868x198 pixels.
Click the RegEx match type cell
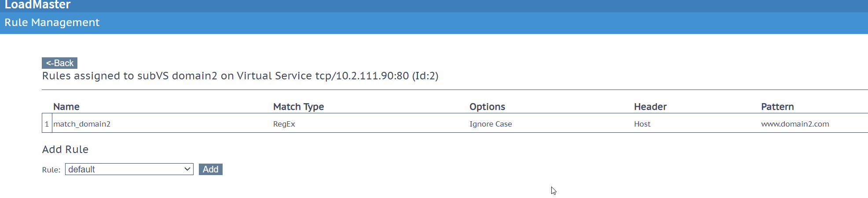pos(284,124)
